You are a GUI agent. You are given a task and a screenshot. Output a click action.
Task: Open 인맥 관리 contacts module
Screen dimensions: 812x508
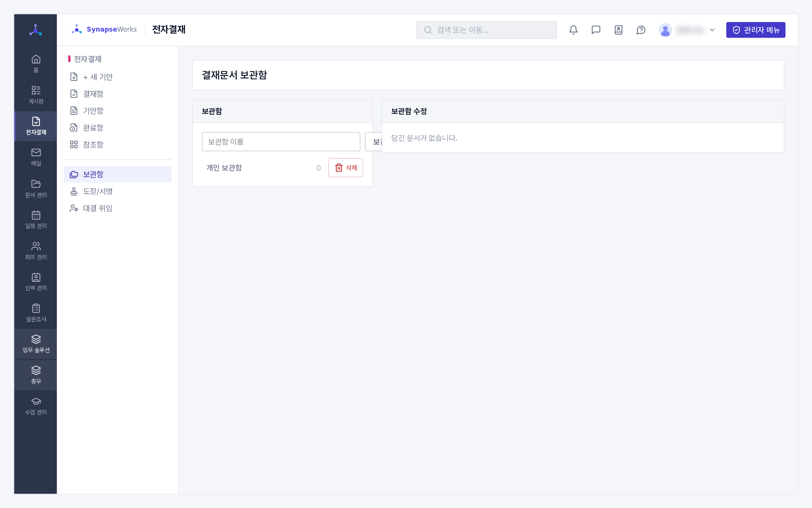[x=36, y=281]
